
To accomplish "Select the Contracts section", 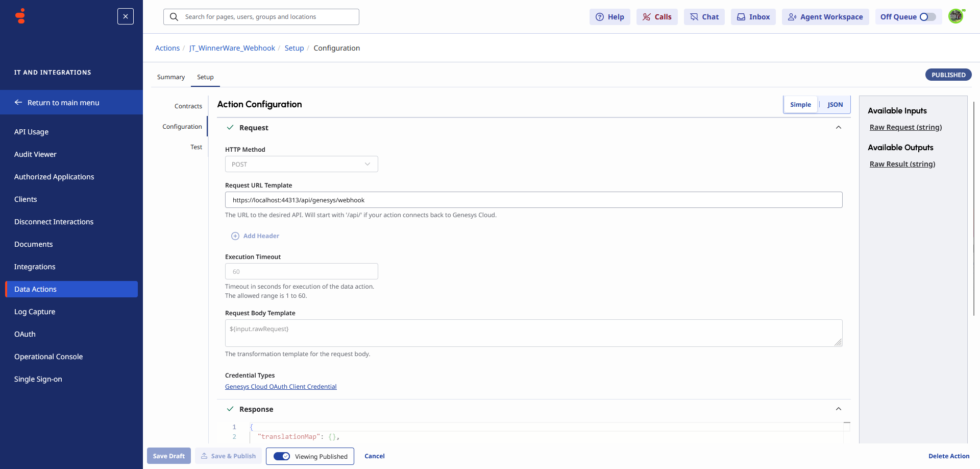I will [188, 106].
